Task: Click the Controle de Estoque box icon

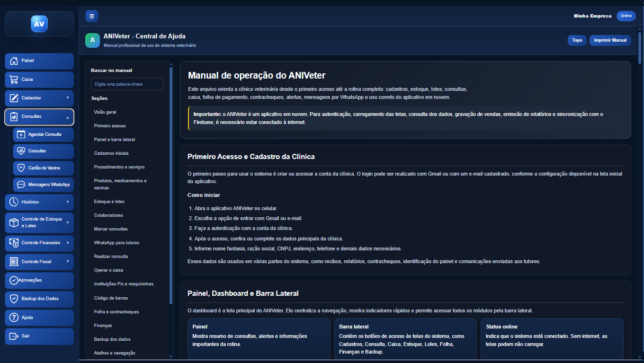Action: coord(14,222)
